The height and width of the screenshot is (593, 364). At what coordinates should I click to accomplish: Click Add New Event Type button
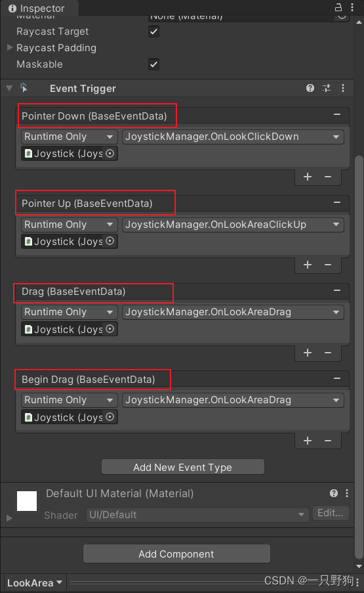pyautogui.click(x=183, y=467)
